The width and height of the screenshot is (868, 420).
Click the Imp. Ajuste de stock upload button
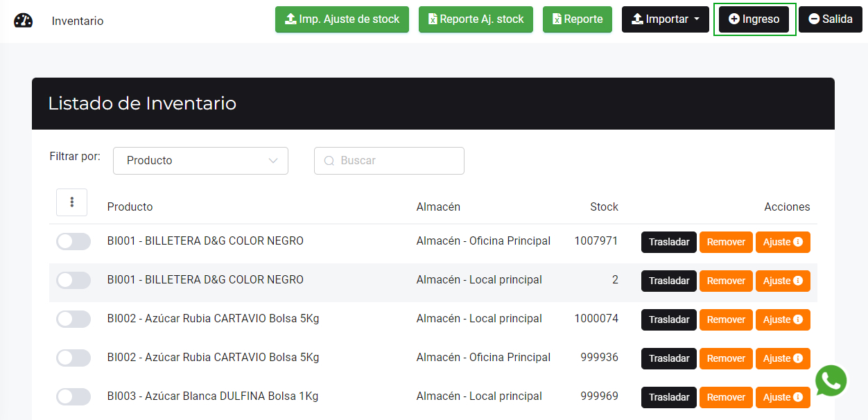pyautogui.click(x=342, y=19)
